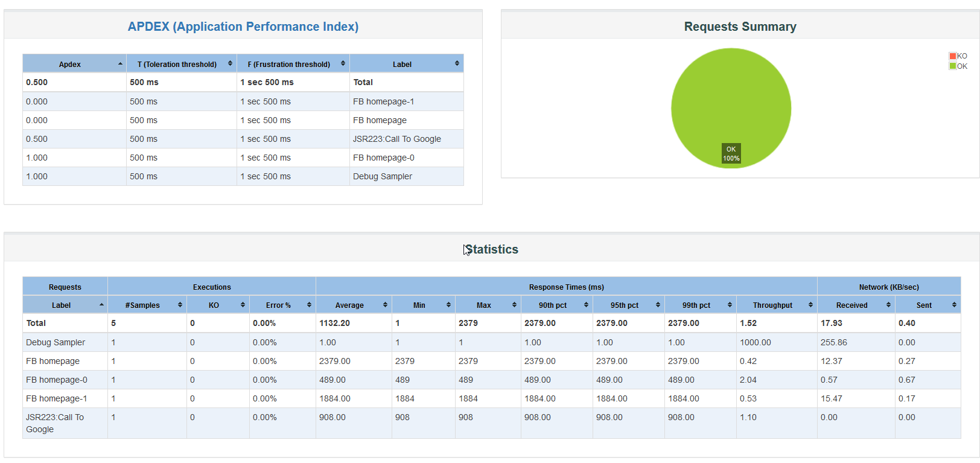Click FB homepage-1 average 1884.00
This screenshot has width=980, height=463.
pyautogui.click(x=335, y=398)
